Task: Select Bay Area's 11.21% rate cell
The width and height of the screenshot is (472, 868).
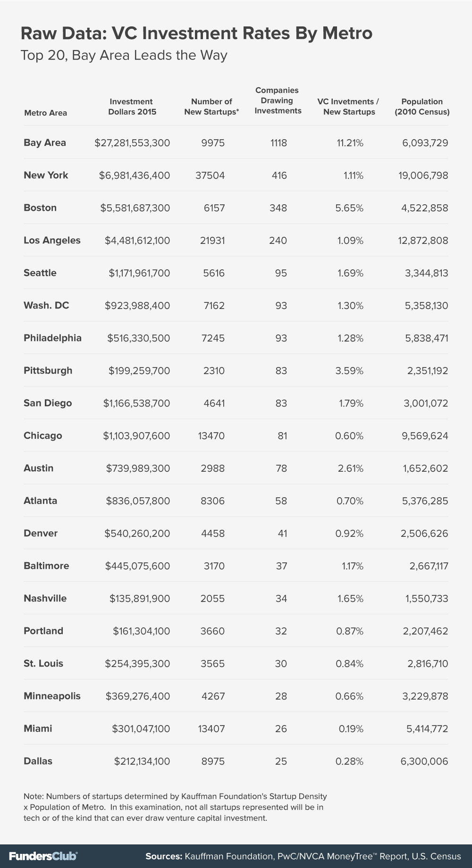Action: point(350,142)
